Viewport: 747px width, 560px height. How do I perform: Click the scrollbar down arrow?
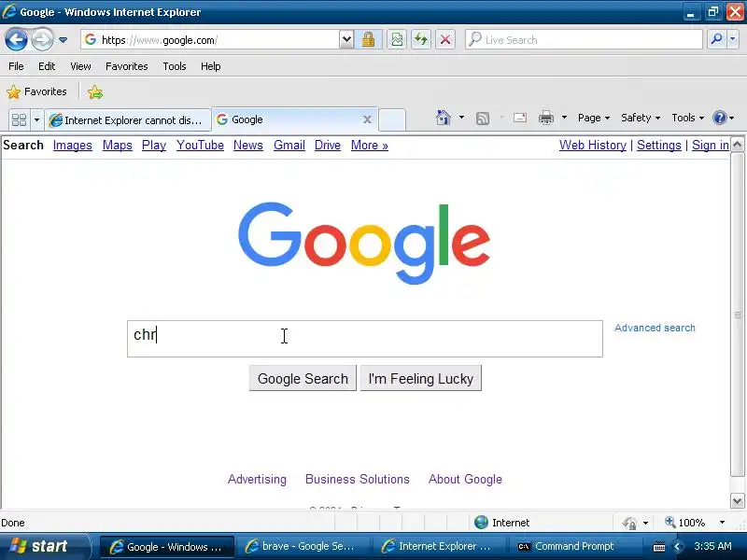coord(737,501)
